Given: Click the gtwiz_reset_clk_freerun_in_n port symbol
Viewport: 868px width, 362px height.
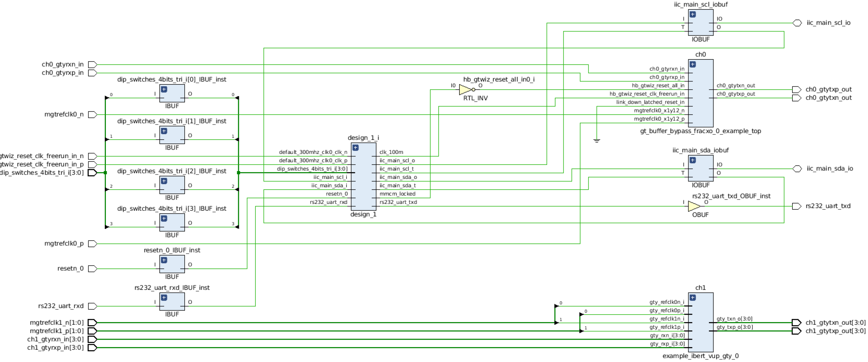Looking at the screenshot, I should pos(93,156).
